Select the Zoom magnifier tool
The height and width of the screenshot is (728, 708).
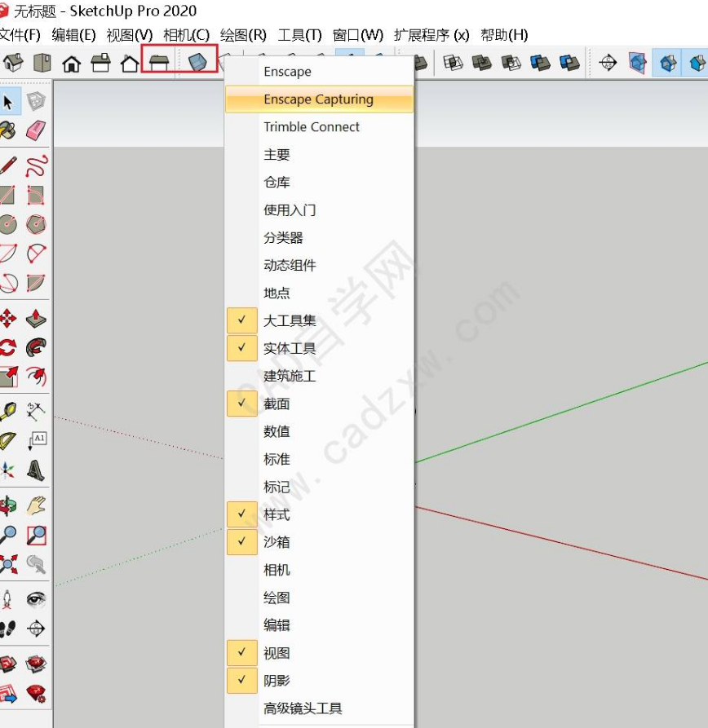click(x=8, y=536)
